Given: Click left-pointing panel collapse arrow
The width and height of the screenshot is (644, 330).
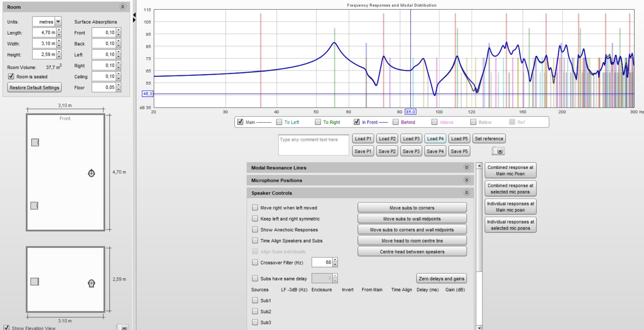Looking at the screenshot, I should tap(134, 15).
